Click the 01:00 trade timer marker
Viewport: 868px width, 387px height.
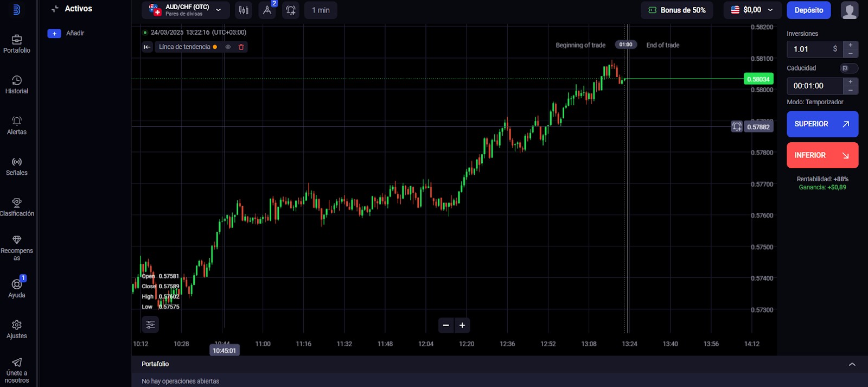click(626, 45)
